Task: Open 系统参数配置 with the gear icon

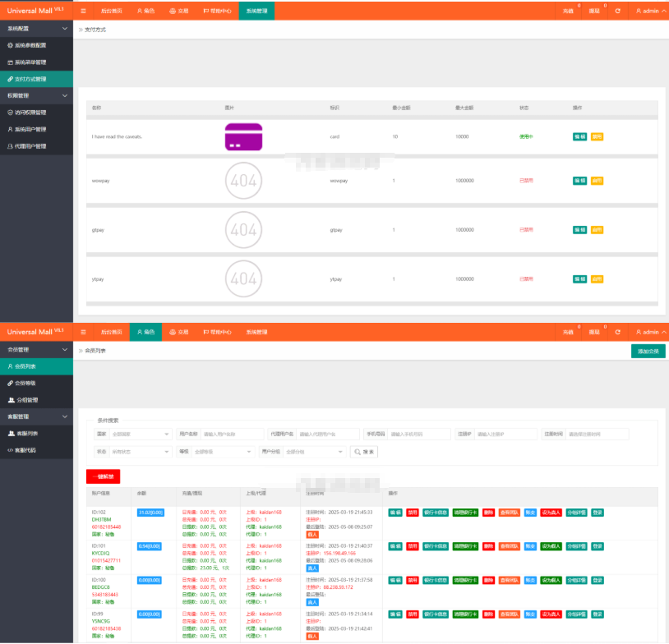Action: coord(36,45)
